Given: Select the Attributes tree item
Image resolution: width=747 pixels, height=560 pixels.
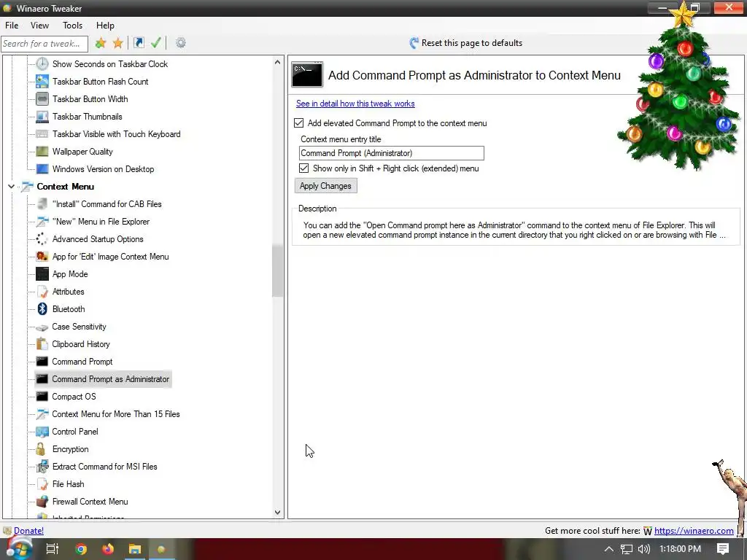Looking at the screenshot, I should click(x=68, y=292).
